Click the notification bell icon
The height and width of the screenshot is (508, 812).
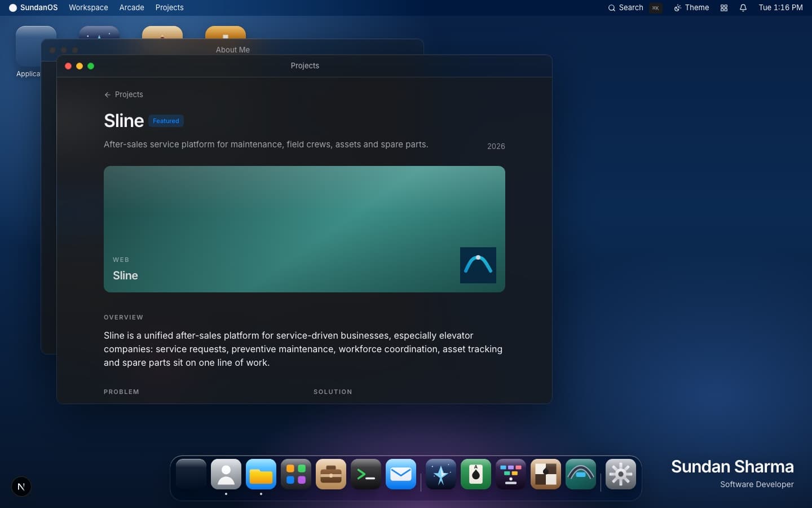point(743,8)
